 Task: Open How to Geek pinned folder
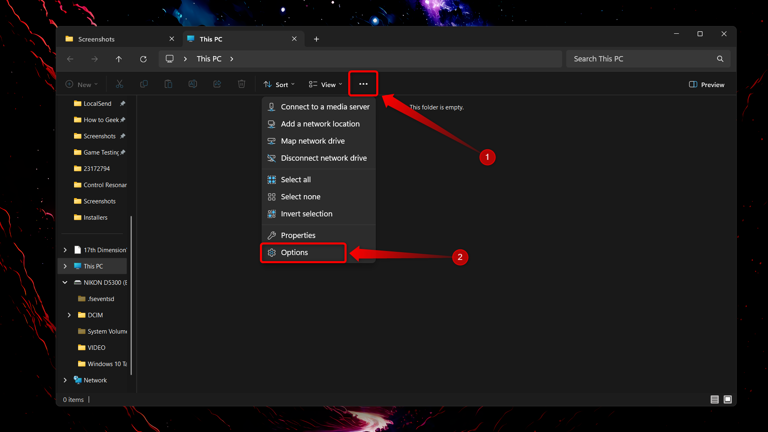95,120
